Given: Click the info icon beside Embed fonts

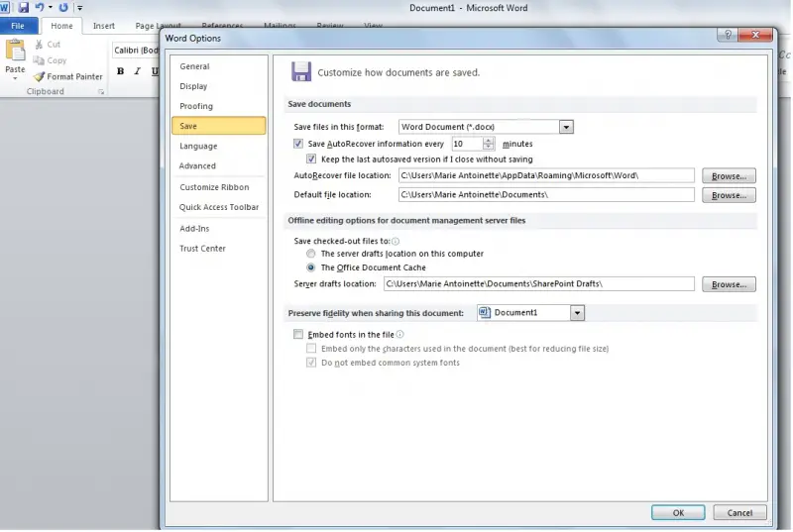Looking at the screenshot, I should tap(400, 335).
